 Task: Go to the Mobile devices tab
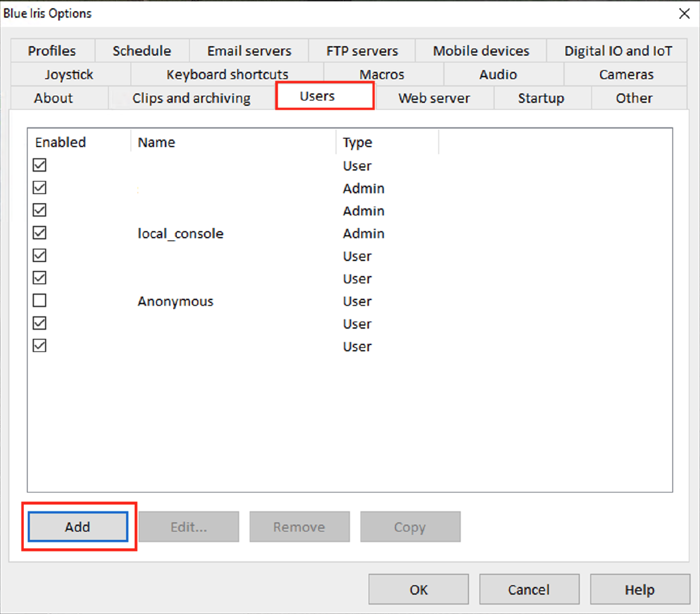[481, 51]
